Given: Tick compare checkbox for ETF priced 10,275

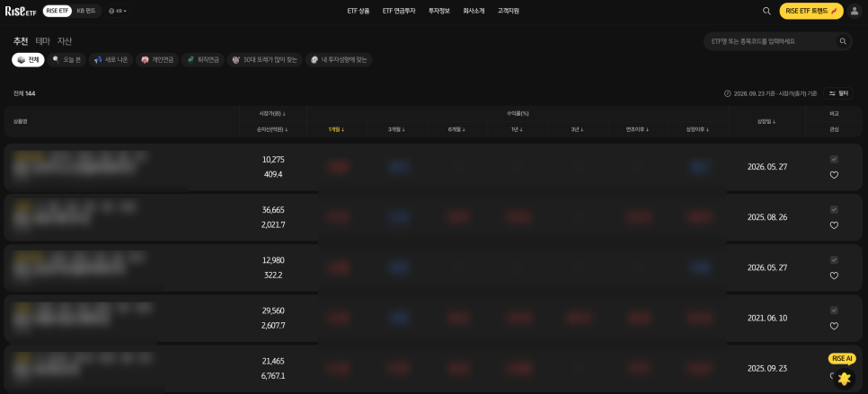Looking at the screenshot, I should 834,159.
